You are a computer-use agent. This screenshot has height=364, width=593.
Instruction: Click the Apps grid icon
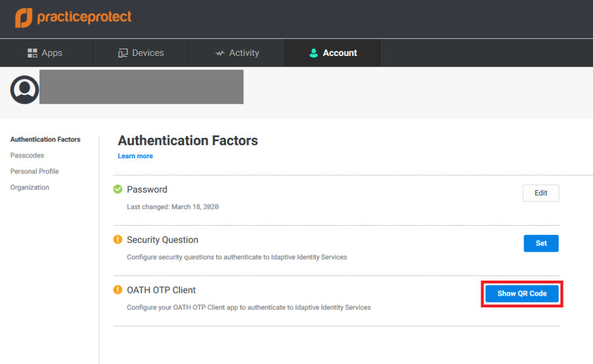click(32, 53)
